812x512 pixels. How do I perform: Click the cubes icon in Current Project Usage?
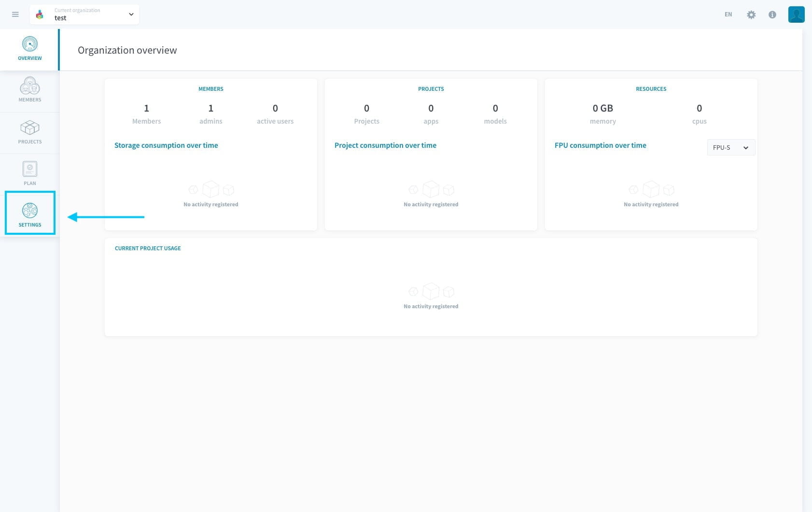(431, 291)
